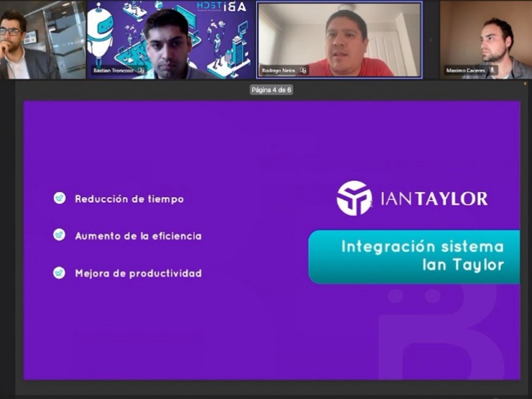Select Bastian Troncoso's video tile
This screenshot has width=532, height=399.
click(x=171, y=40)
